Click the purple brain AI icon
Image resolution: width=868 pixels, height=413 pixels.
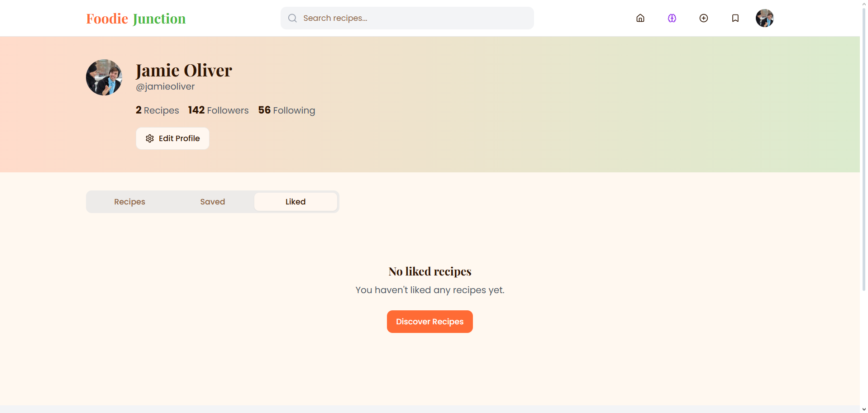pyautogui.click(x=672, y=18)
